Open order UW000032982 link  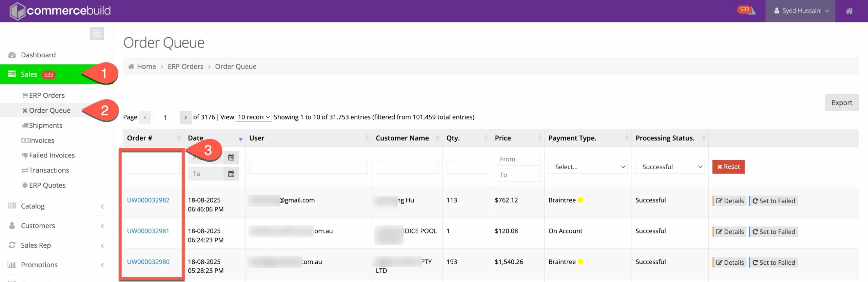pyautogui.click(x=148, y=200)
